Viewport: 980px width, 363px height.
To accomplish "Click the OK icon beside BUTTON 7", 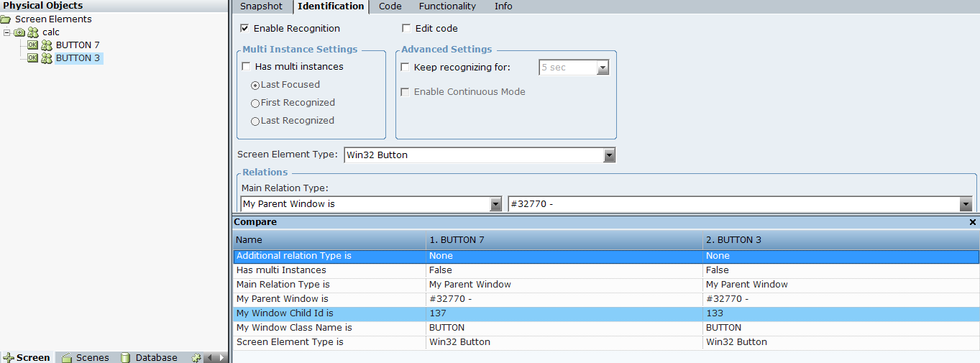I will [32, 45].
